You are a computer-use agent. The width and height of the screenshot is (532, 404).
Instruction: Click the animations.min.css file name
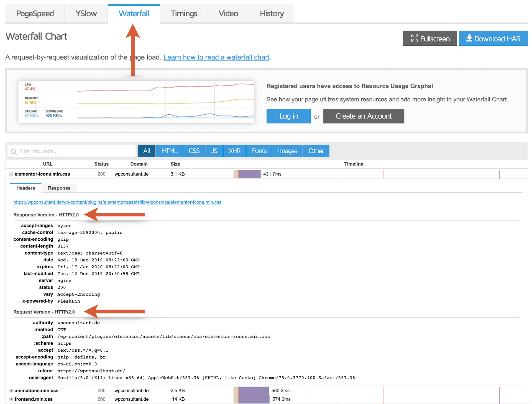[37, 391]
